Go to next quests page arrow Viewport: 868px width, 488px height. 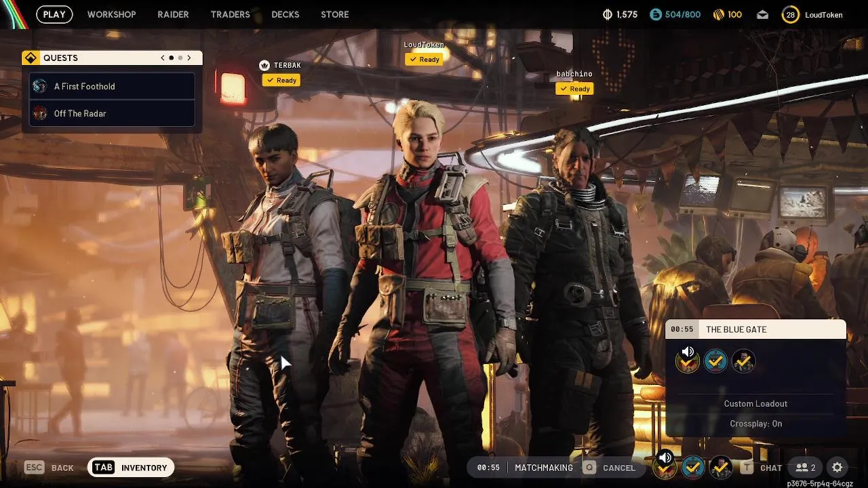189,58
